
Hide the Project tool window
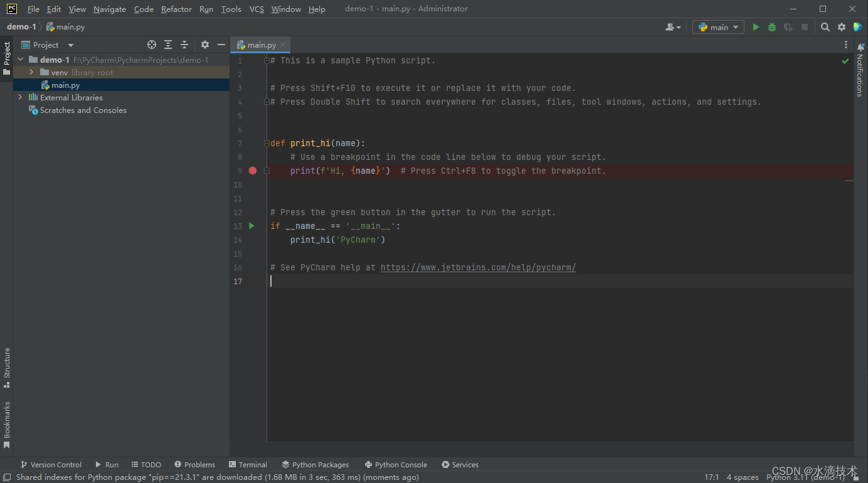(x=221, y=45)
